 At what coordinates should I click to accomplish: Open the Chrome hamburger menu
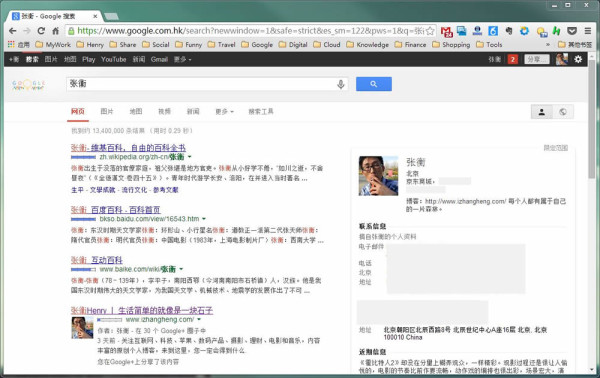point(588,31)
